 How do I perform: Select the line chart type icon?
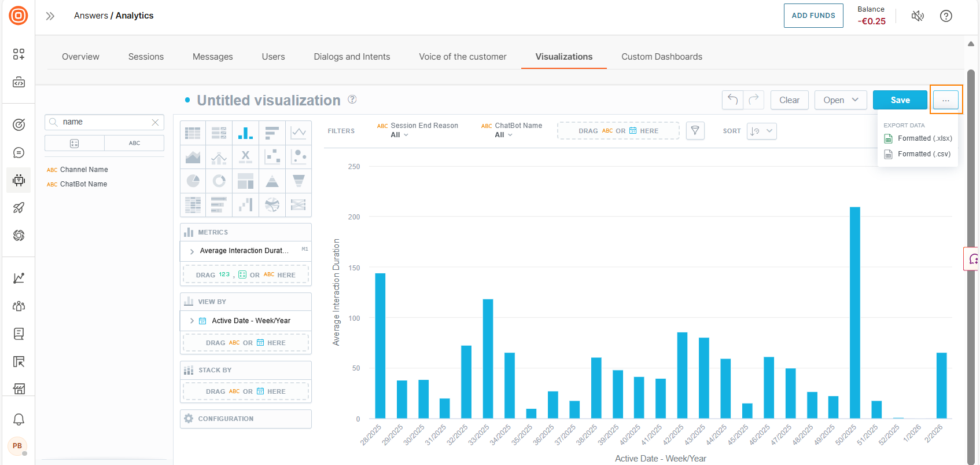(x=299, y=133)
